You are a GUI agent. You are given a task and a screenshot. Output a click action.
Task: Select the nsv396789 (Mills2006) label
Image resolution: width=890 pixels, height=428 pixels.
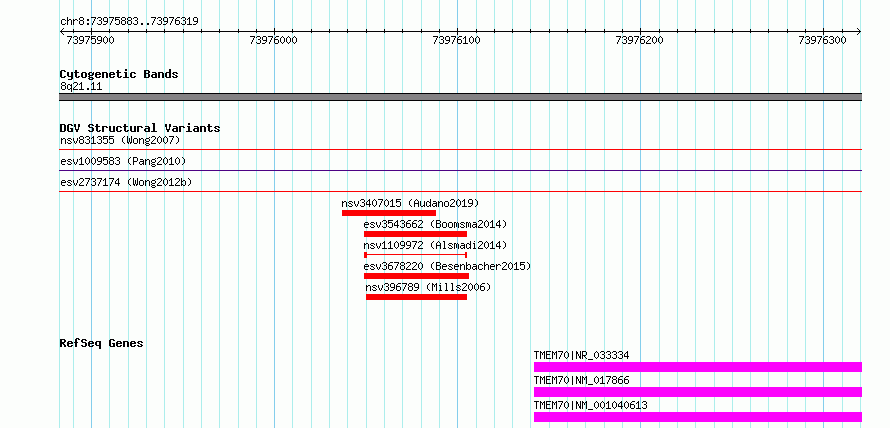(429, 287)
